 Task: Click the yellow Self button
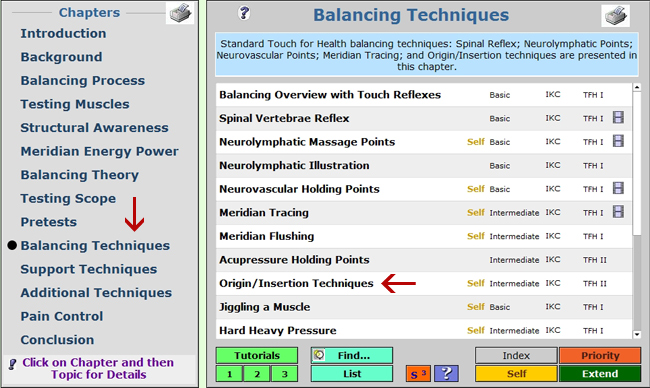click(516, 374)
